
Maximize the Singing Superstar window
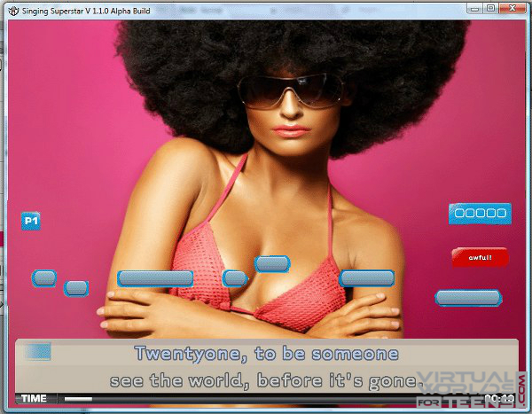pos(490,8)
